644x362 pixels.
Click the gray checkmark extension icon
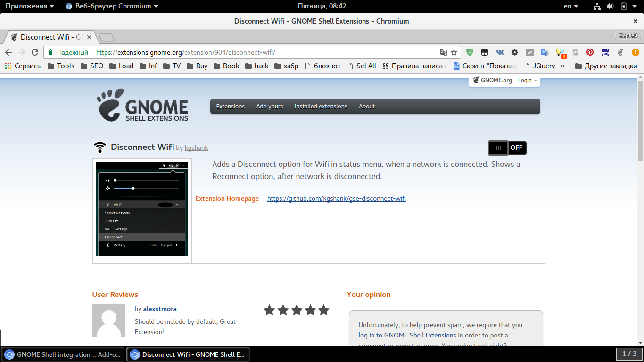click(x=530, y=52)
